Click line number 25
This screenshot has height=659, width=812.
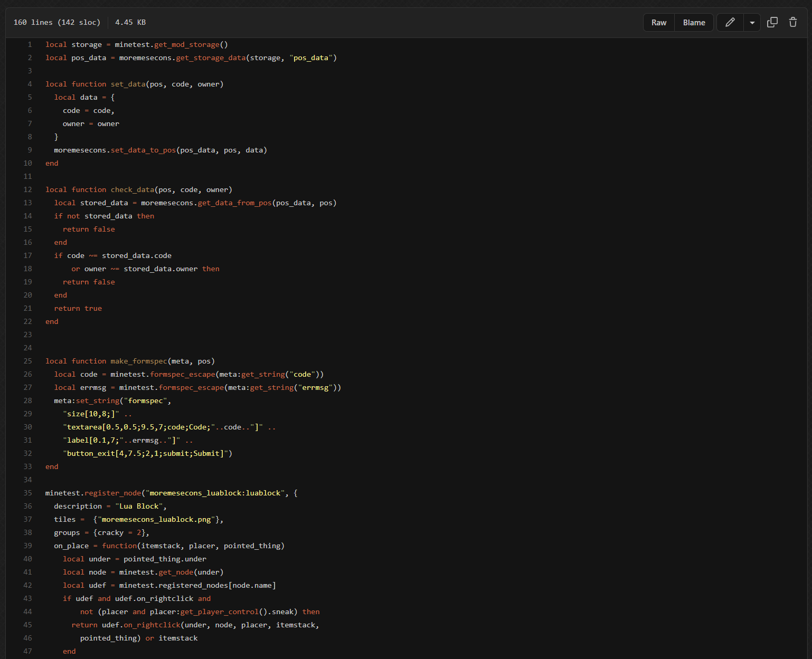tap(28, 361)
